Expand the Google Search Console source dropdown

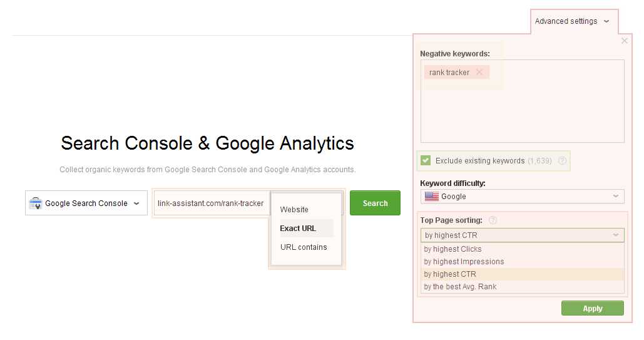coord(86,203)
